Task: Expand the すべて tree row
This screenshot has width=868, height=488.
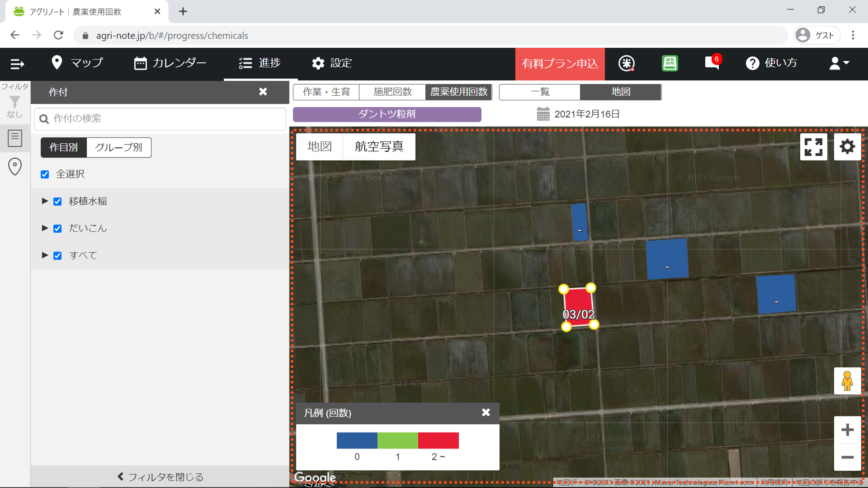Action: [x=45, y=255]
